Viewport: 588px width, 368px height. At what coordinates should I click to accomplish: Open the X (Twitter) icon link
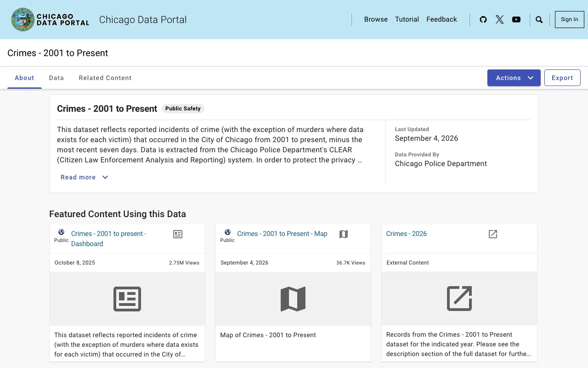(x=500, y=19)
